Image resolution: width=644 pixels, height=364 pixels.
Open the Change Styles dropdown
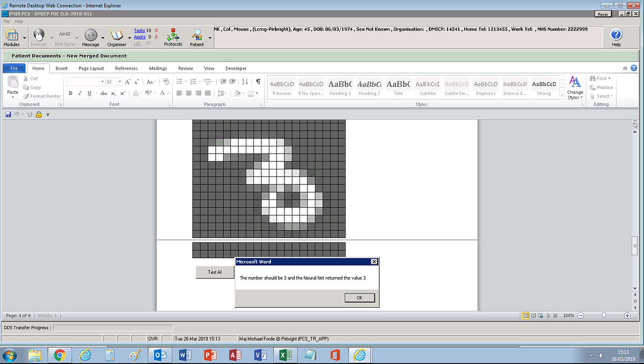575,88
